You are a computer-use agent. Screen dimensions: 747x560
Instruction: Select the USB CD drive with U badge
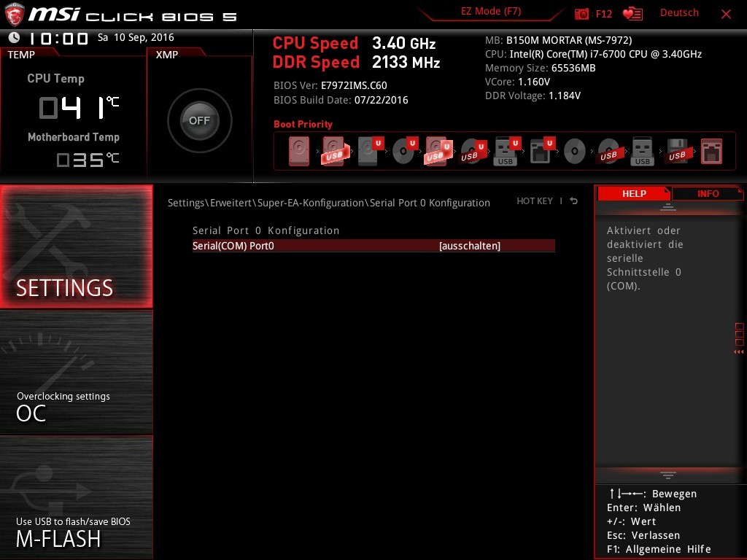click(x=473, y=152)
